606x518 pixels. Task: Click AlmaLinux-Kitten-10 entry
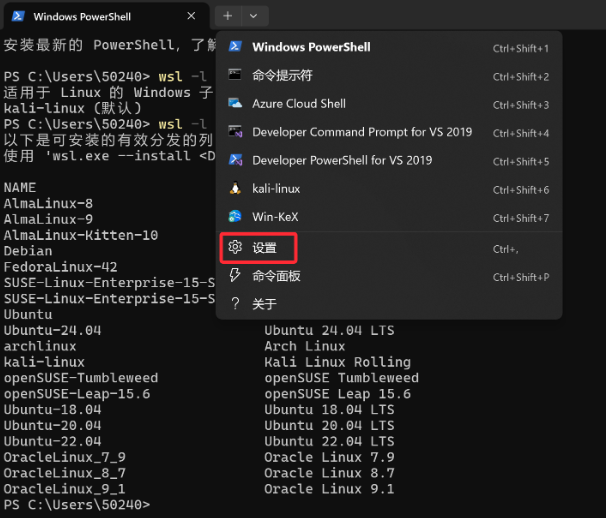pos(81,235)
